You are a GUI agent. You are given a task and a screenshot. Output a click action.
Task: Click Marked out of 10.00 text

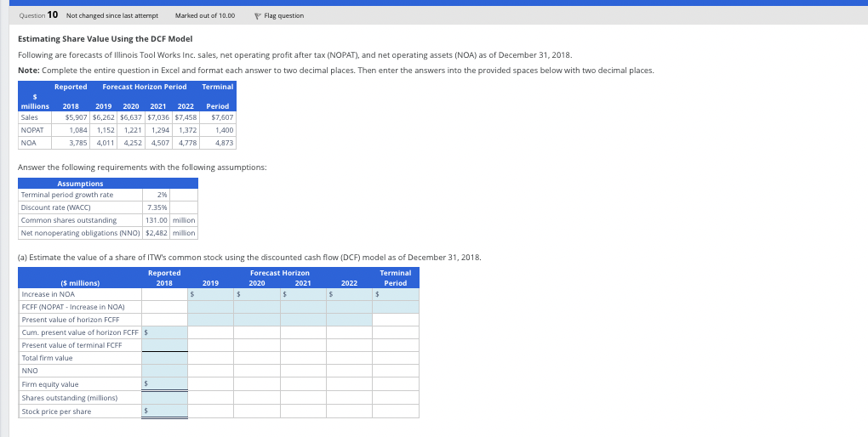[x=205, y=15]
